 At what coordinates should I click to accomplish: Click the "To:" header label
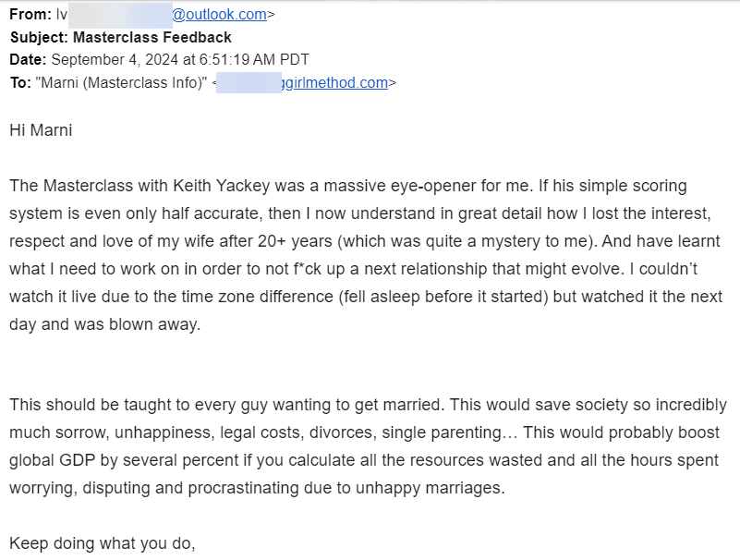coord(20,82)
